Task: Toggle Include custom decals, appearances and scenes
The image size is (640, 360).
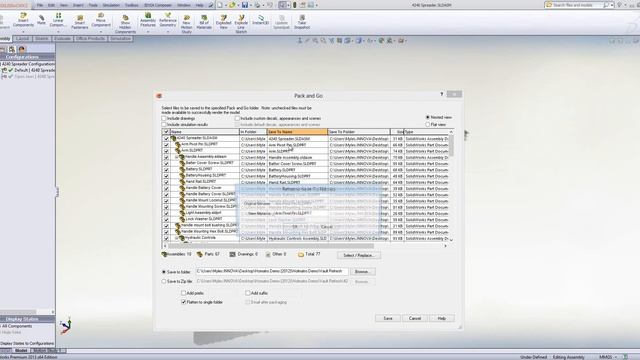Action: pyautogui.click(x=237, y=118)
